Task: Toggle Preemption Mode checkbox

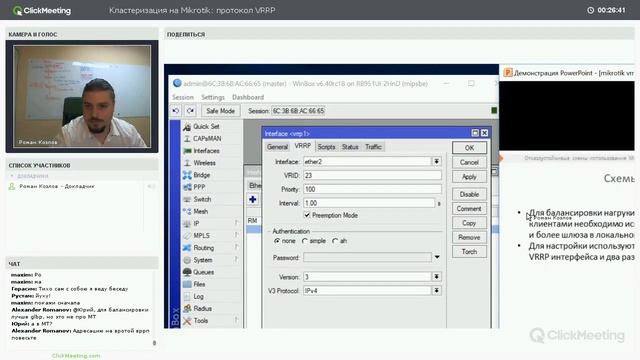Action: pyautogui.click(x=307, y=215)
